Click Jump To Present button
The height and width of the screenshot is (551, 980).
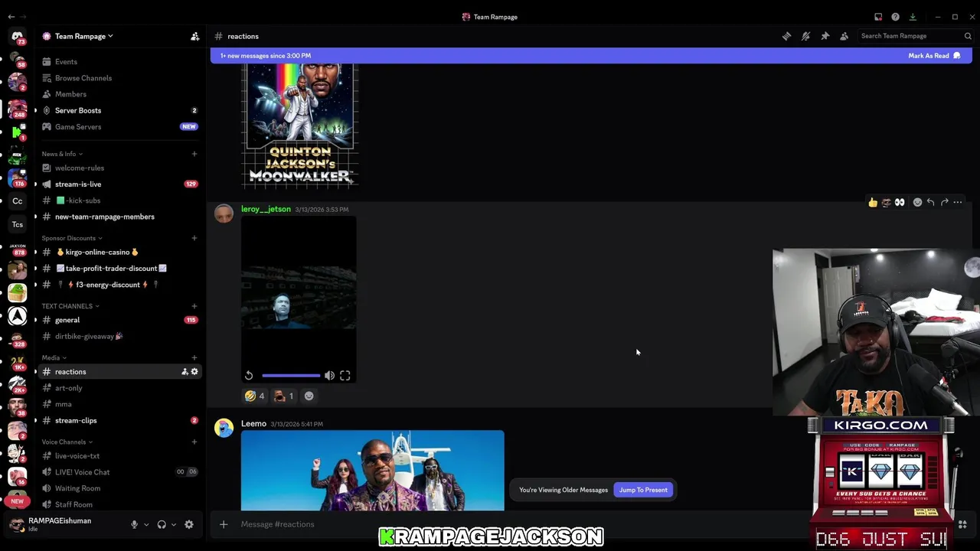pos(643,490)
